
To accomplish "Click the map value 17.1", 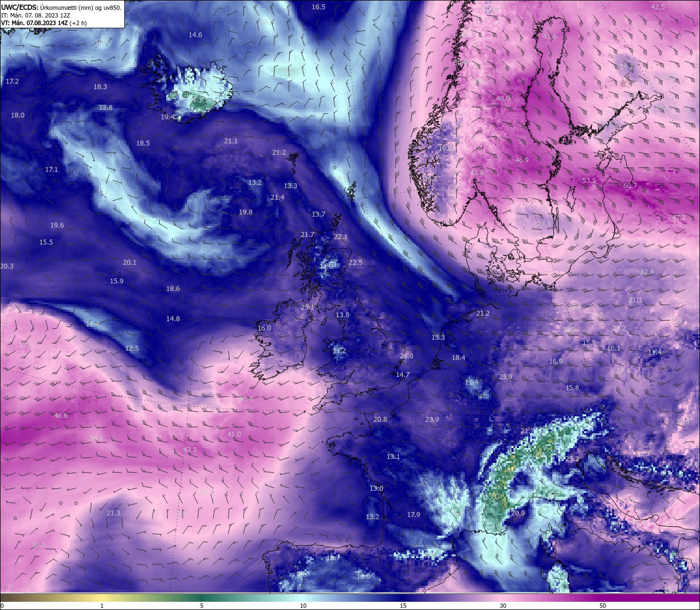I will coord(51,170).
